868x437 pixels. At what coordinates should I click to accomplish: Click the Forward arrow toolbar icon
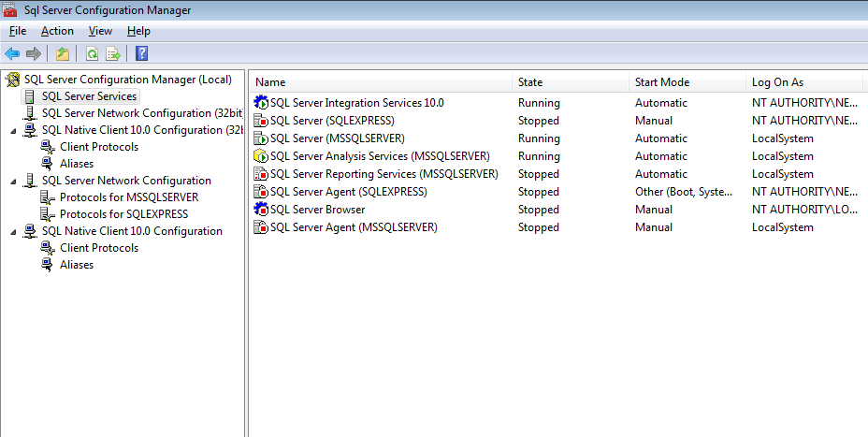34,53
